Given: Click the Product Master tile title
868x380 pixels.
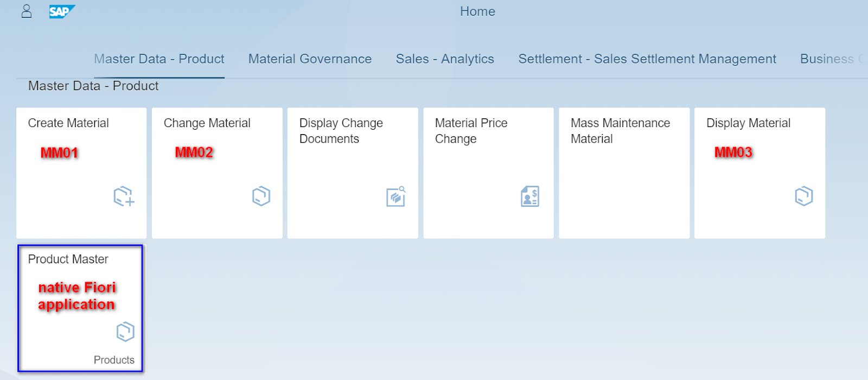Looking at the screenshot, I should [x=68, y=259].
